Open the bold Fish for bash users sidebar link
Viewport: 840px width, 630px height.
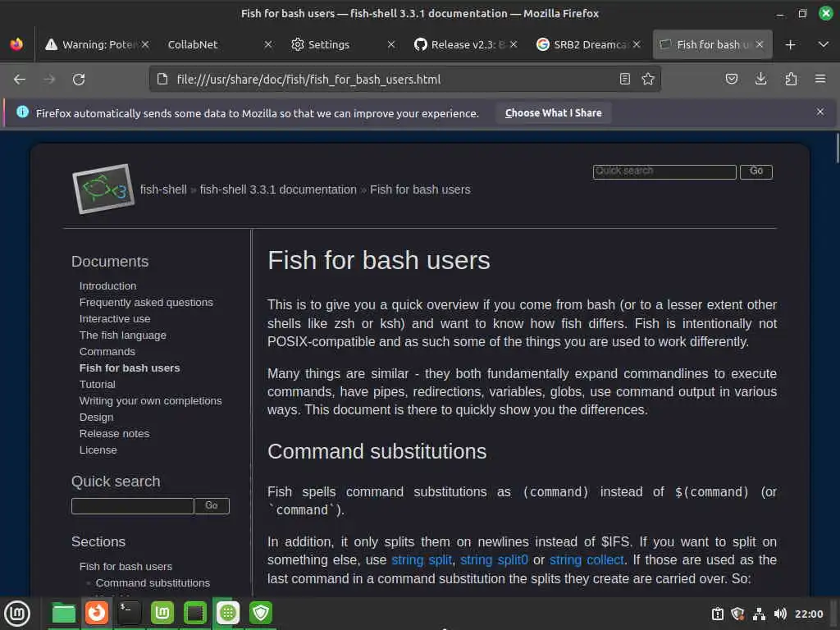(130, 368)
